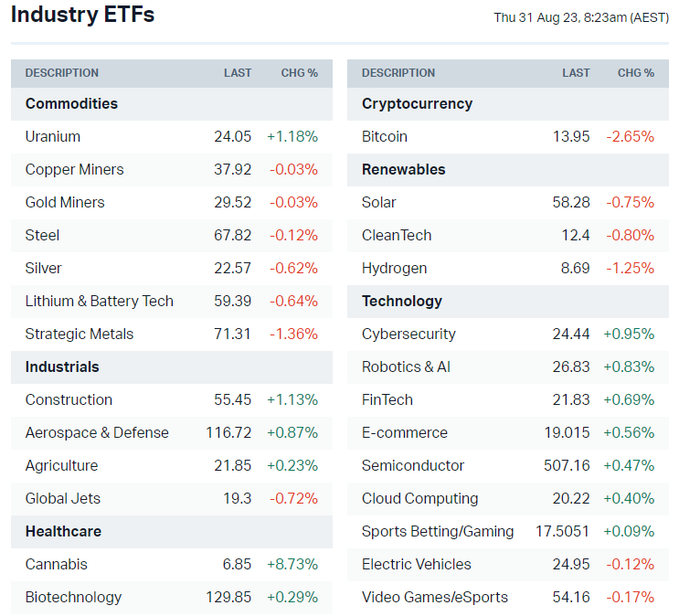Open the Uranium ETF row
Screen dimensions: 679x616
(53, 136)
